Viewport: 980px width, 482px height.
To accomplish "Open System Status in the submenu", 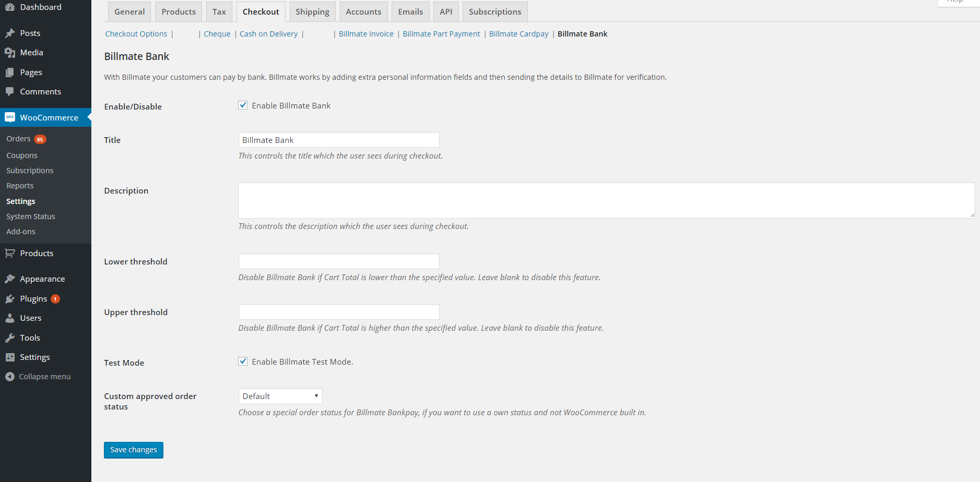I will coord(31,216).
